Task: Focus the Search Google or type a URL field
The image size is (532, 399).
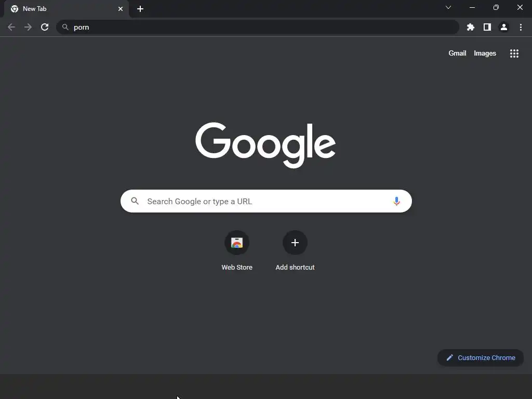Action: pyautogui.click(x=266, y=201)
